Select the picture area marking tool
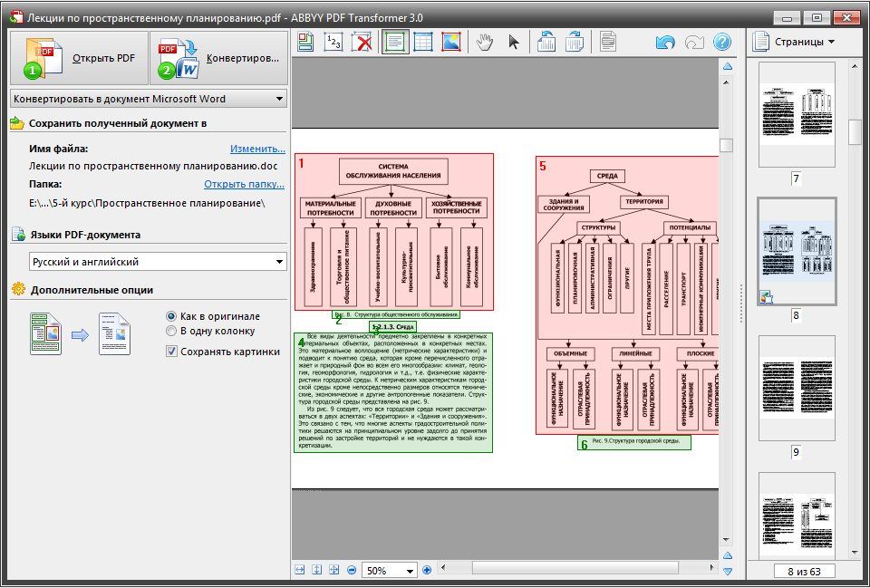870x588 pixels. point(450,42)
